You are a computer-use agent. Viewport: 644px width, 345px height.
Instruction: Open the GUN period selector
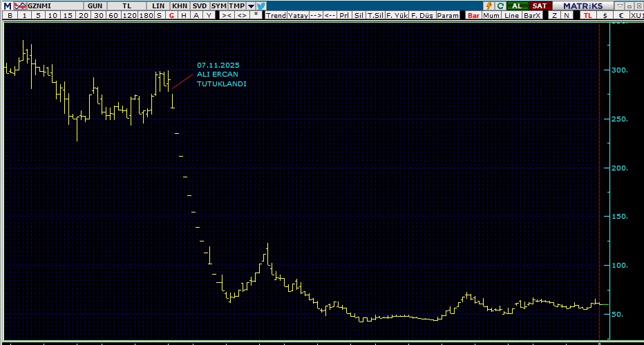[x=95, y=6]
